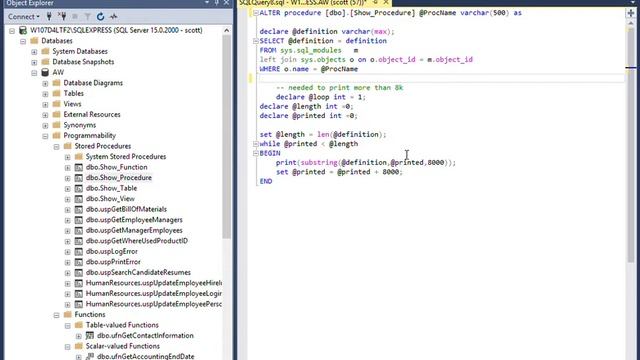Screen dimensions: 640x360
Task: Place cursor in the empty line after WHERE
Action: [441, 78]
